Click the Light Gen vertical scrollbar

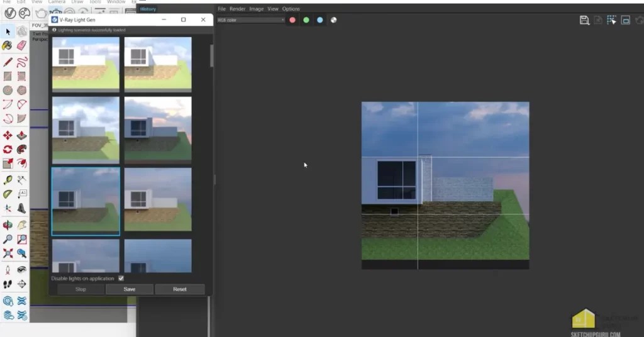211,56
